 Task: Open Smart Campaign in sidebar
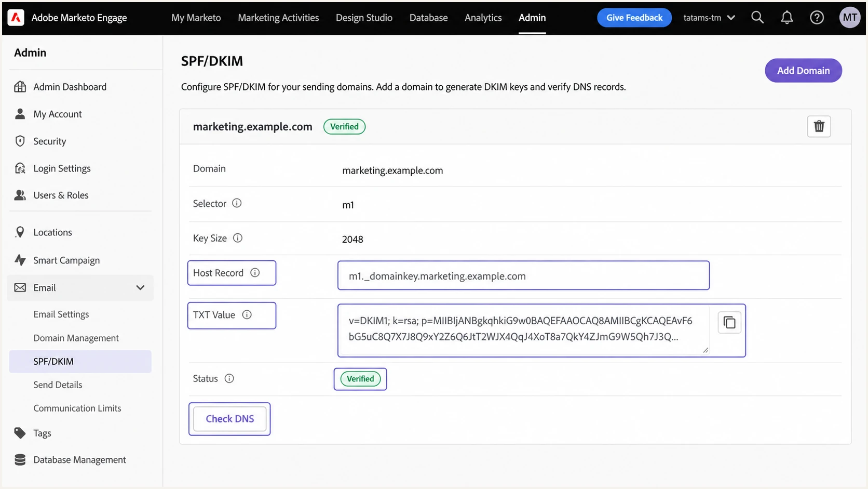66,260
